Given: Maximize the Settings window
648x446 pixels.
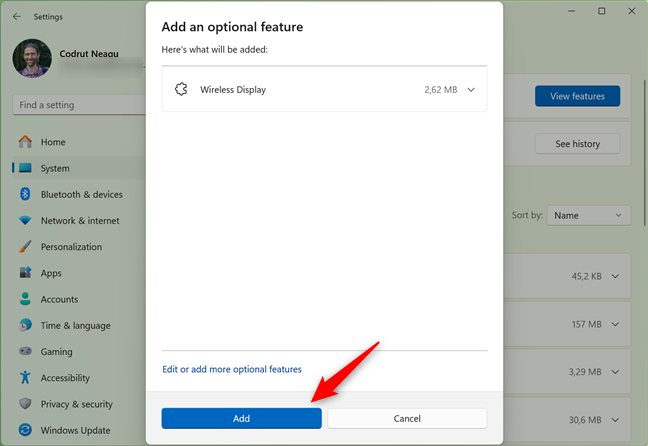Looking at the screenshot, I should click(602, 11).
